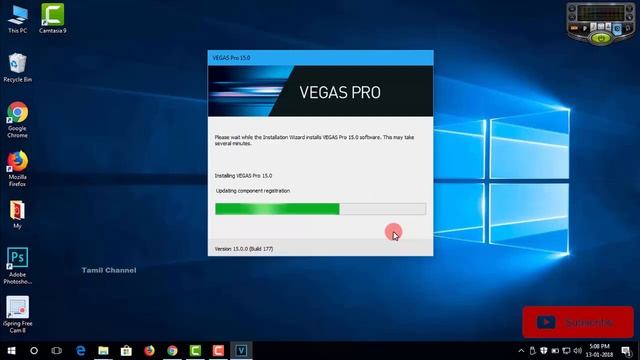Click the green power button on the gadget
640x360 pixels.
pos(601,38)
